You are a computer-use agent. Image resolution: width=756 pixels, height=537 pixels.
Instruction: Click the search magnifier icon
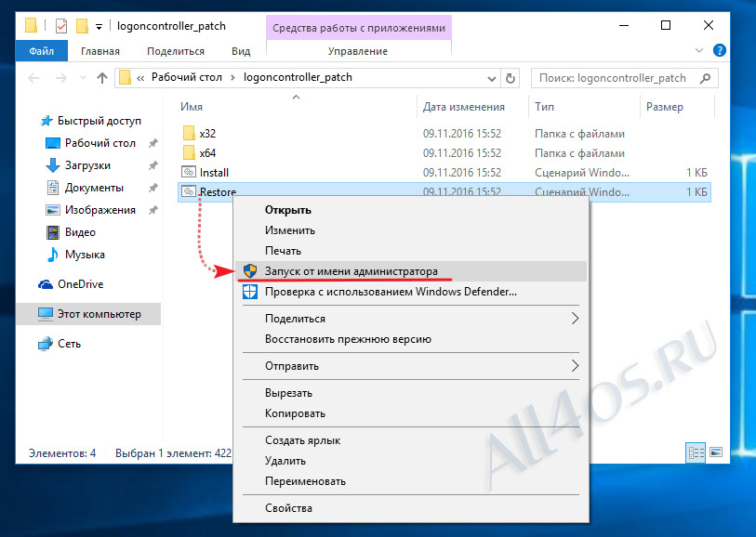click(705, 78)
